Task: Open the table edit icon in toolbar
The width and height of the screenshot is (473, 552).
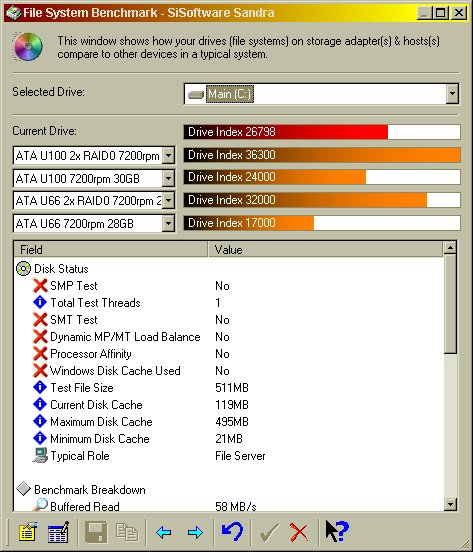Action: coord(58,532)
